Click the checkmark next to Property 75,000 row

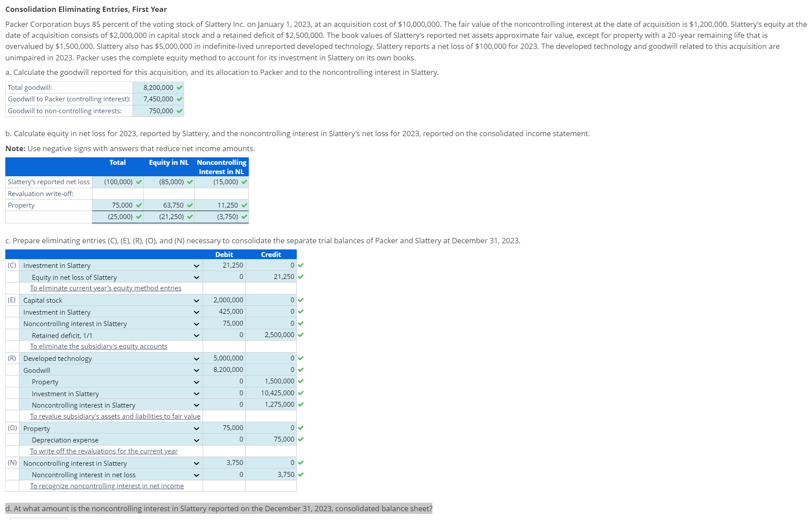coord(139,205)
